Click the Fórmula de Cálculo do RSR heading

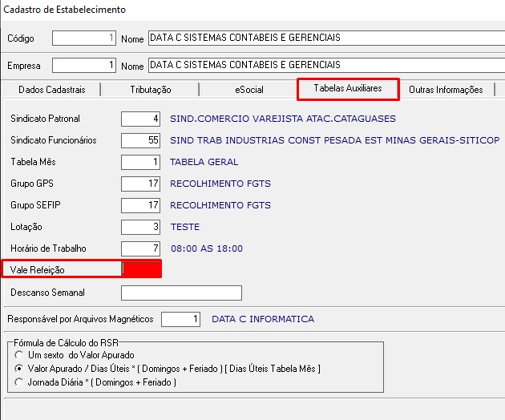66,343
